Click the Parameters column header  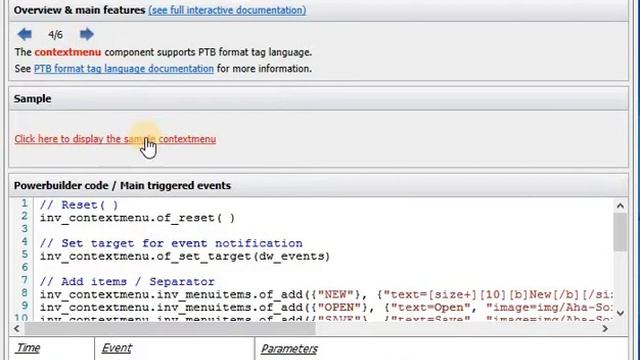point(289,349)
